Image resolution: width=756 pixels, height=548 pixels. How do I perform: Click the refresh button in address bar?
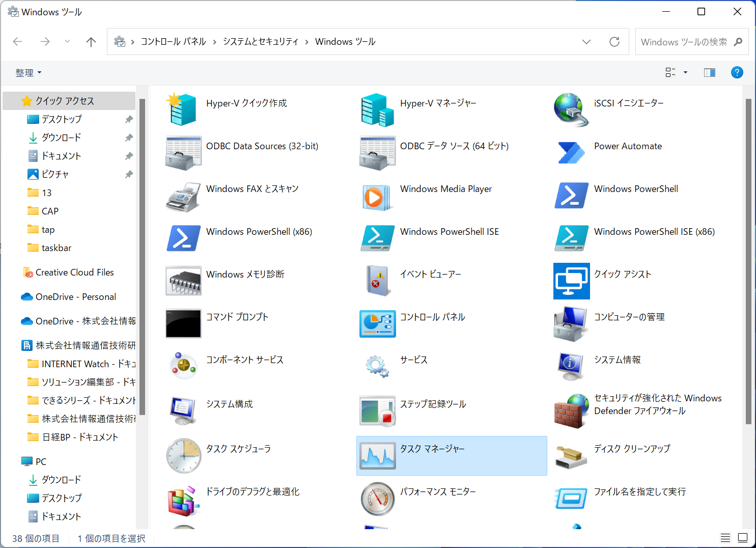(x=614, y=41)
